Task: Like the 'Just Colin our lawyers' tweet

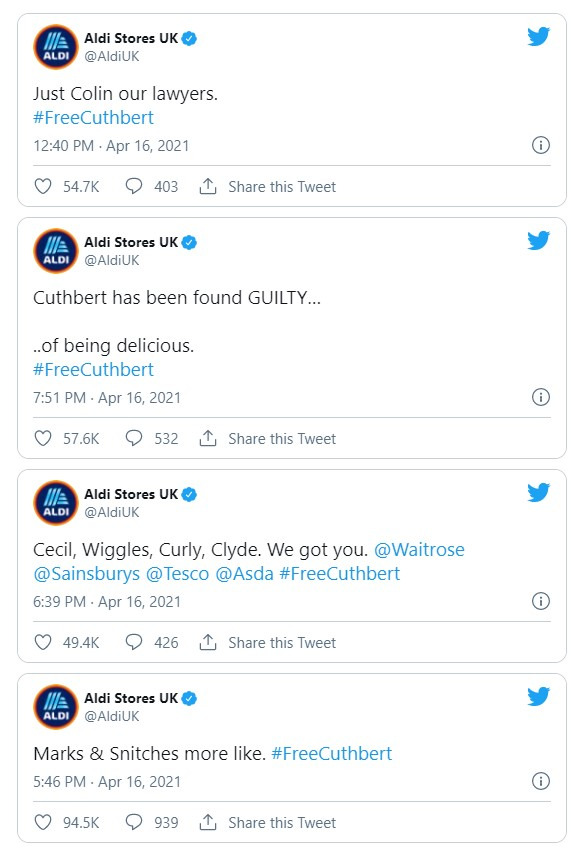Action: click(x=43, y=186)
